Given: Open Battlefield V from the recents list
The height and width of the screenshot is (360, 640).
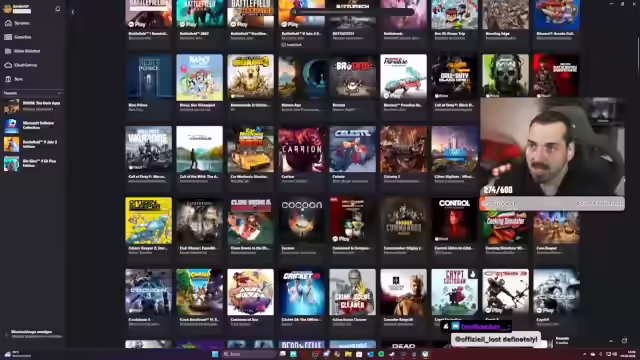Looking at the screenshot, I should click(33, 144).
